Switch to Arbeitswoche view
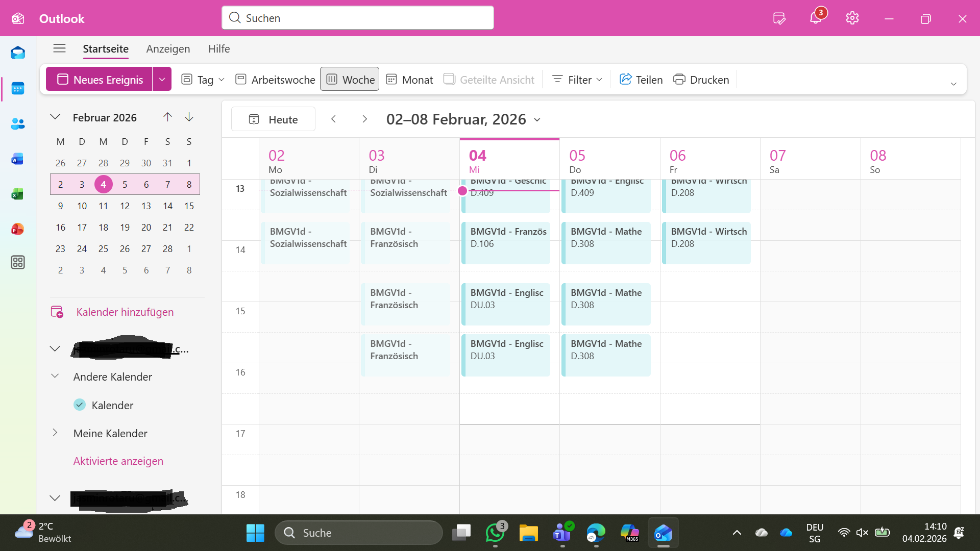 pyautogui.click(x=275, y=80)
